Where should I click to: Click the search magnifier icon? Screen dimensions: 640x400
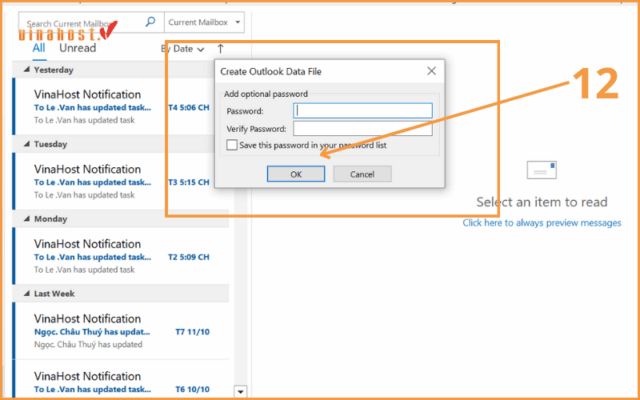(x=149, y=21)
